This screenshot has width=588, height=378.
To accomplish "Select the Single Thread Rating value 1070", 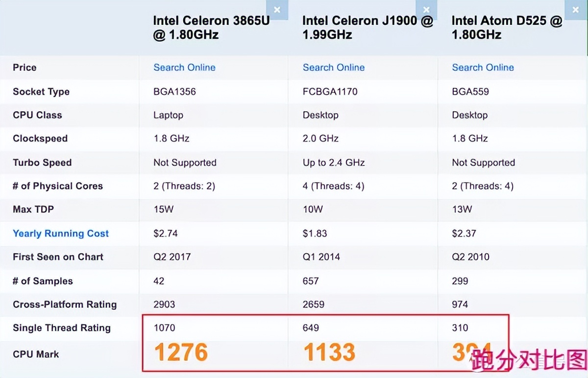I will coord(164,328).
